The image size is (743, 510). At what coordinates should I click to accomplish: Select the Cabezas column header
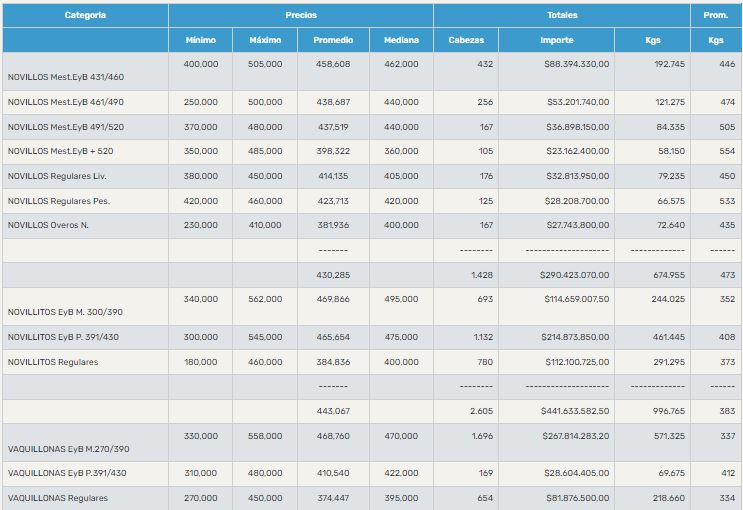[466, 40]
